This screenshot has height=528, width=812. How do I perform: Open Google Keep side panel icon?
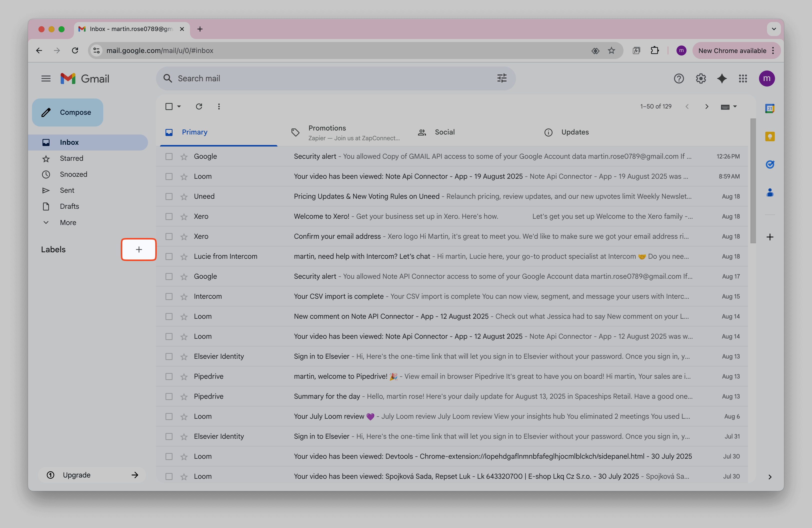coord(769,136)
